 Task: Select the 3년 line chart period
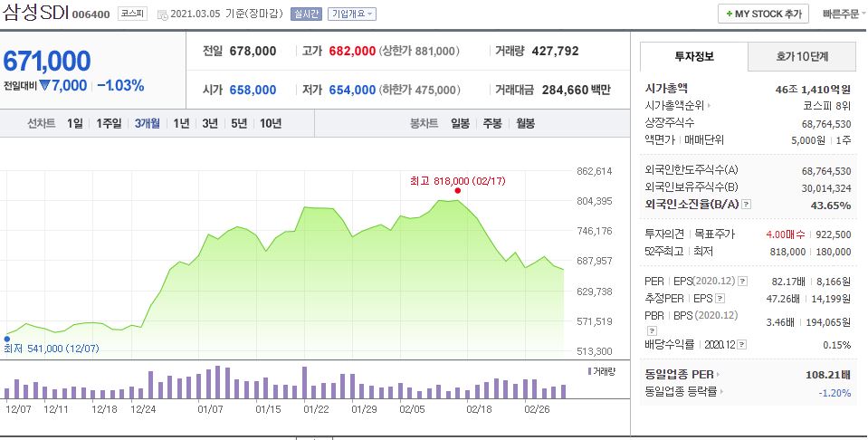210,123
